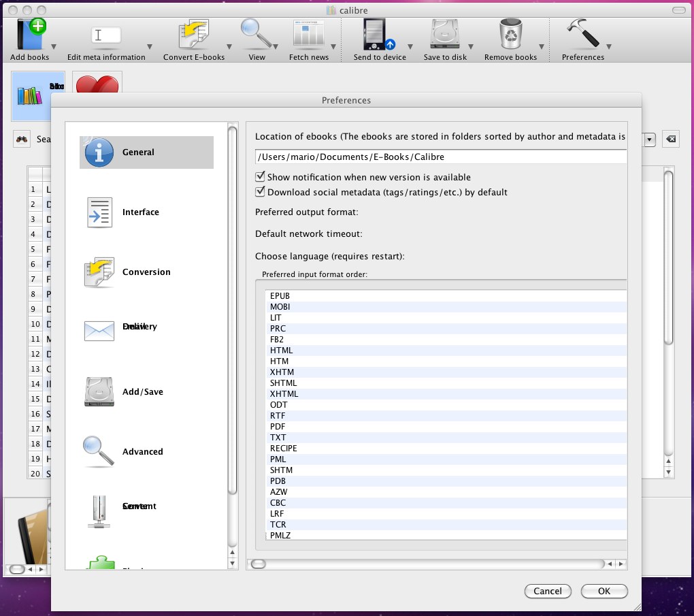Expand the Convert E-books dropdown arrow
Viewport: 694px width, 616px height.
pyautogui.click(x=229, y=46)
